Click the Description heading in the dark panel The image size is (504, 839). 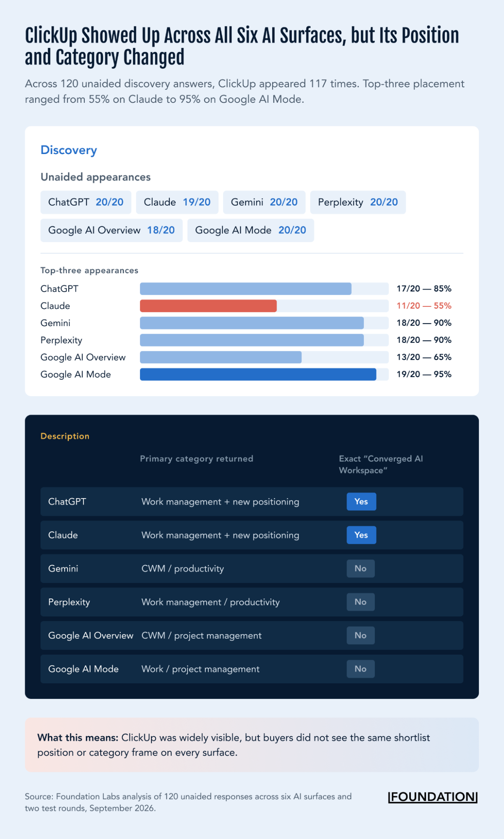pos(65,436)
